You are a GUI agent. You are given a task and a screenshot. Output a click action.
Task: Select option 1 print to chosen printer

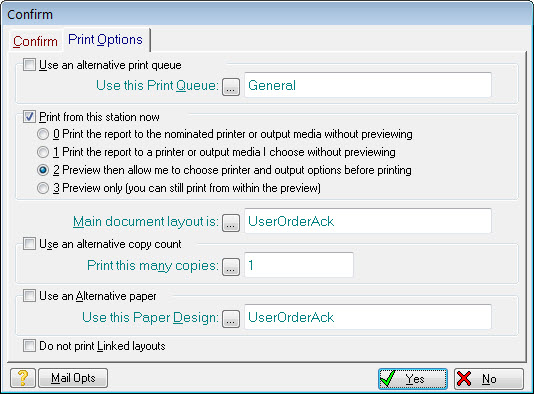43,152
